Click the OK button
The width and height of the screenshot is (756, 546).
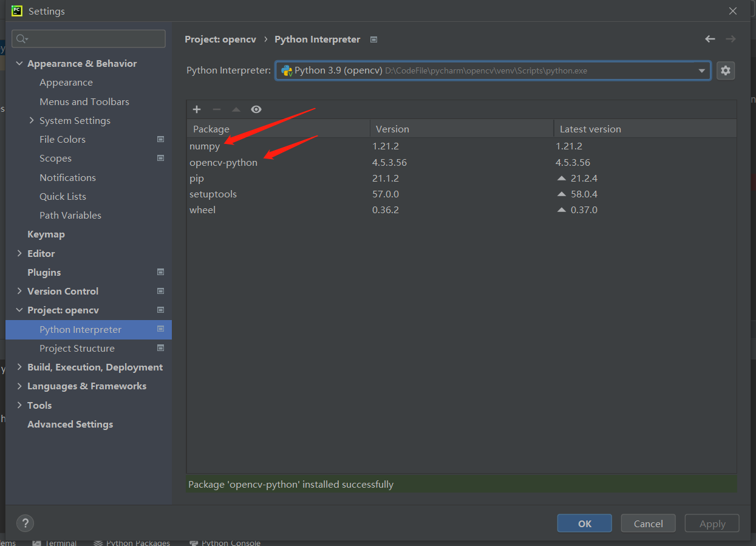(x=585, y=524)
